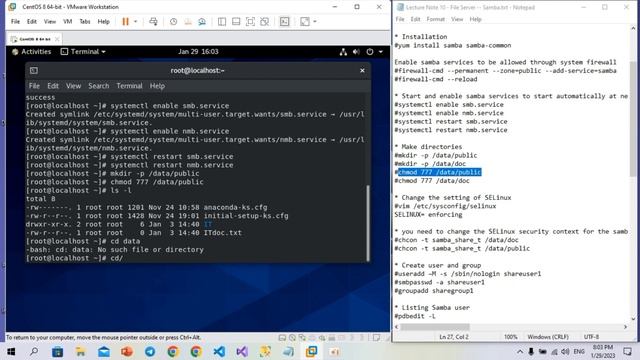Open the VM menu in VMware

(x=68, y=22)
